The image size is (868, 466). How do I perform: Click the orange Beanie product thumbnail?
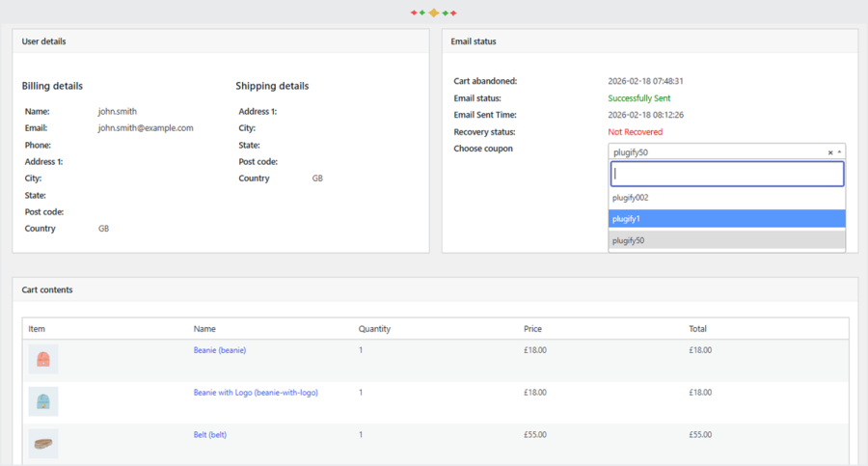click(43, 359)
